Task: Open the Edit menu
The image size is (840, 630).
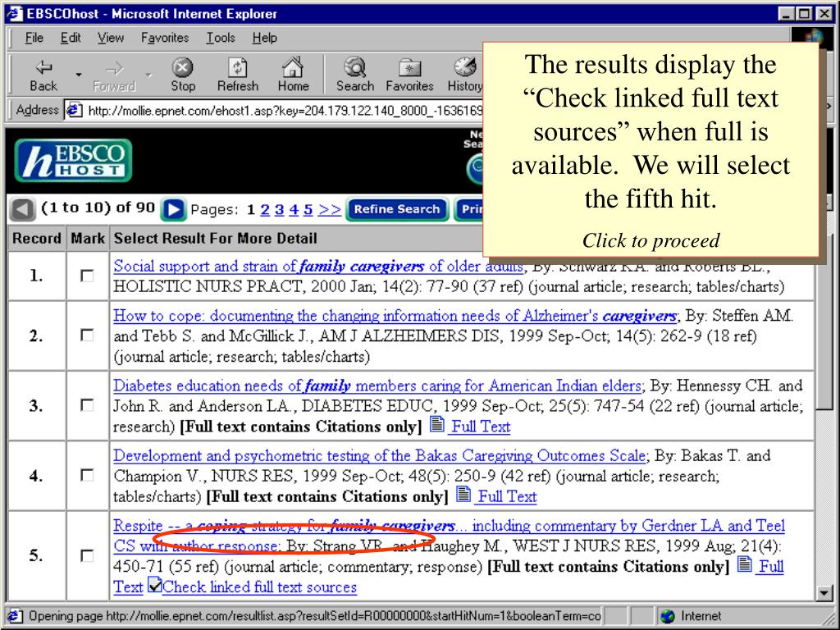Action: click(x=71, y=38)
